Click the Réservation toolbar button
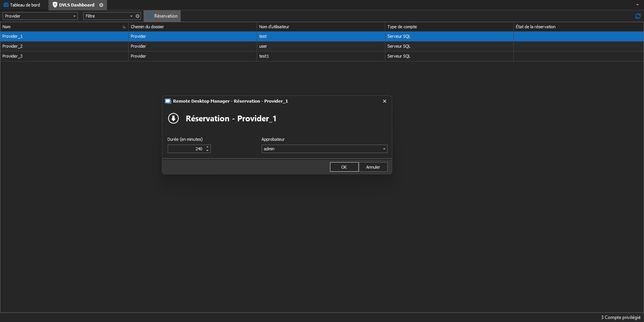The height and width of the screenshot is (322, 644). click(162, 16)
